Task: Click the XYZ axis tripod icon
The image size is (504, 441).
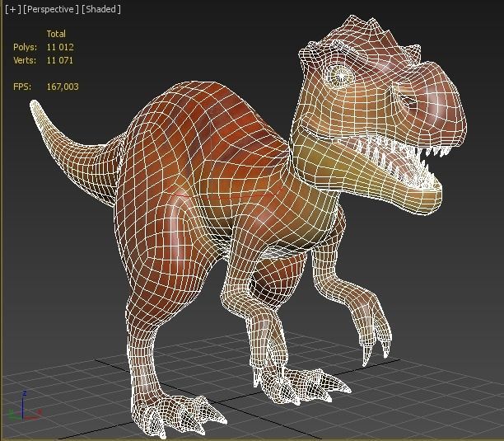Action: point(24,407)
